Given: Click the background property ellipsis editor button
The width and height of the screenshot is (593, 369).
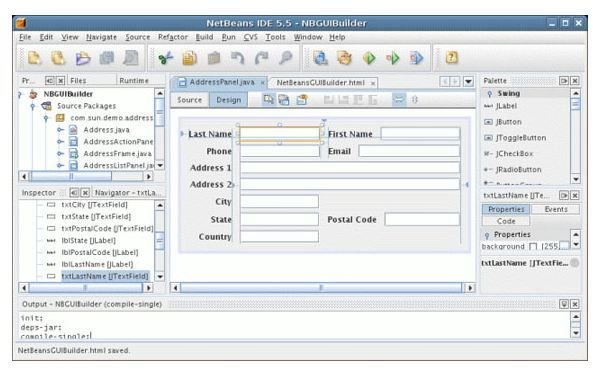Looking at the screenshot, I should click(564, 246).
